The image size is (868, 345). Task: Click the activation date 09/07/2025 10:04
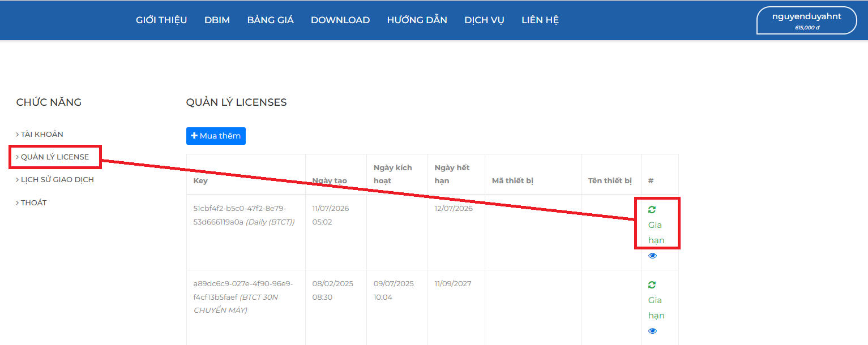394,290
